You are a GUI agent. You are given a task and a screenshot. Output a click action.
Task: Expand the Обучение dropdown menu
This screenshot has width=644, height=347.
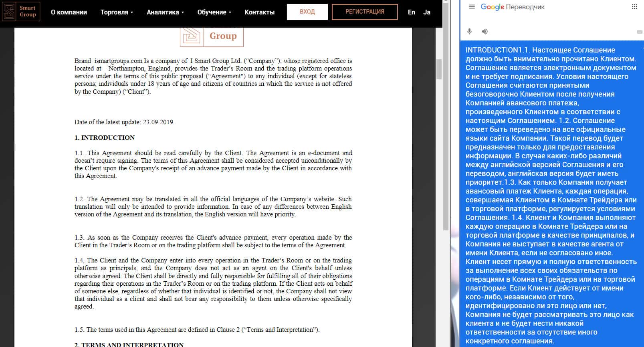[x=214, y=12]
